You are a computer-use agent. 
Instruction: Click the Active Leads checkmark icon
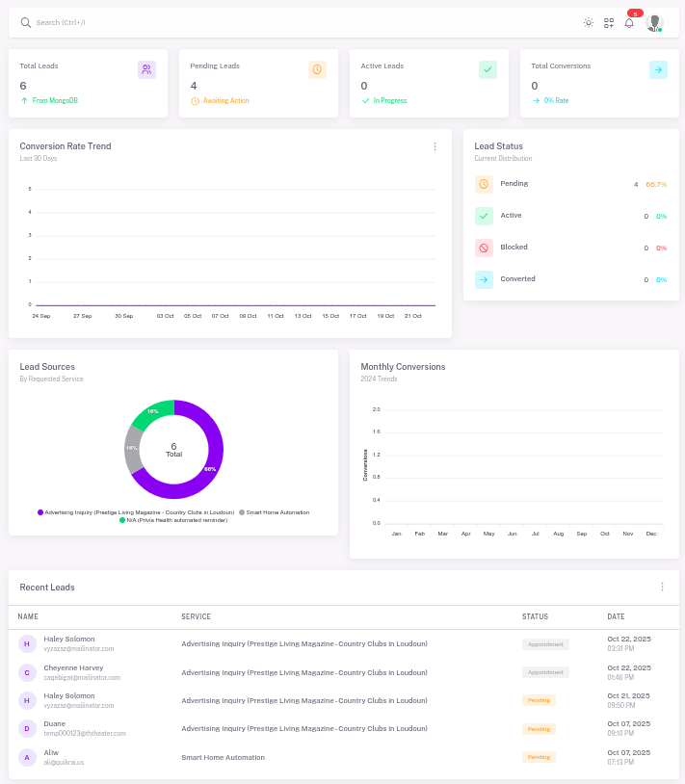[x=487, y=69]
